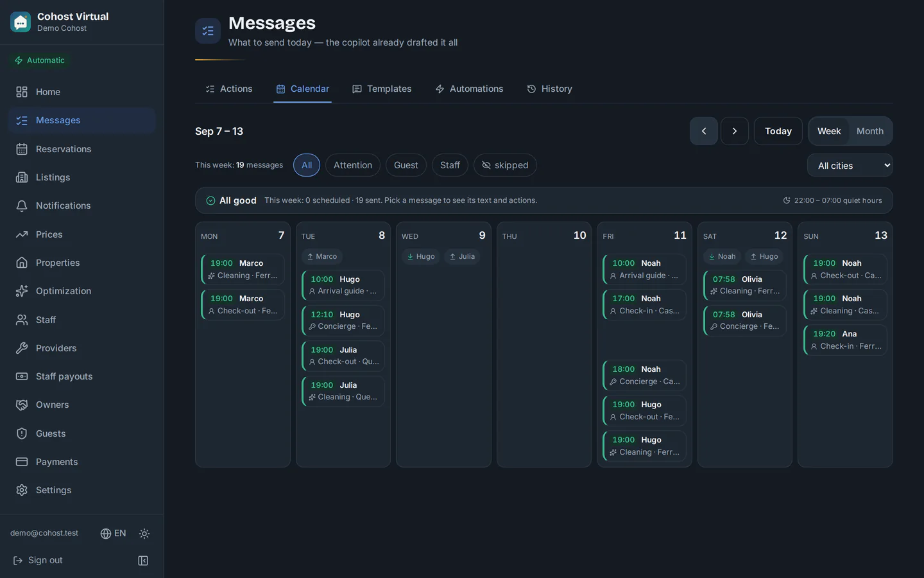Switch calendar to Week view
Image resolution: width=924 pixels, height=578 pixels.
pos(829,131)
